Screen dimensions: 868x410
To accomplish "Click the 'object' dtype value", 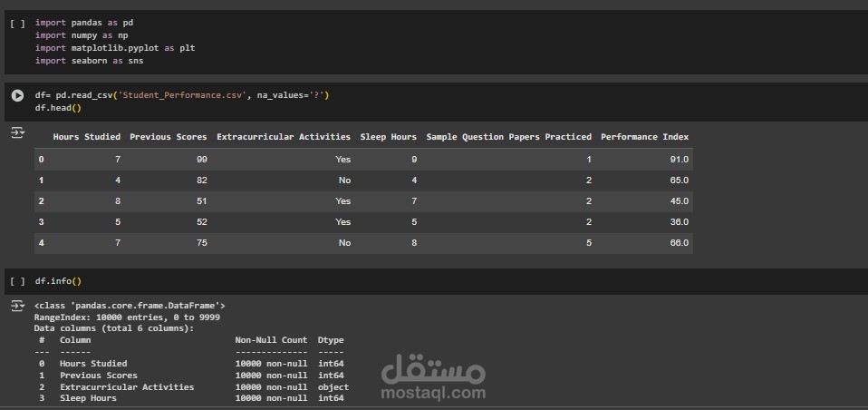I will pos(333,387).
